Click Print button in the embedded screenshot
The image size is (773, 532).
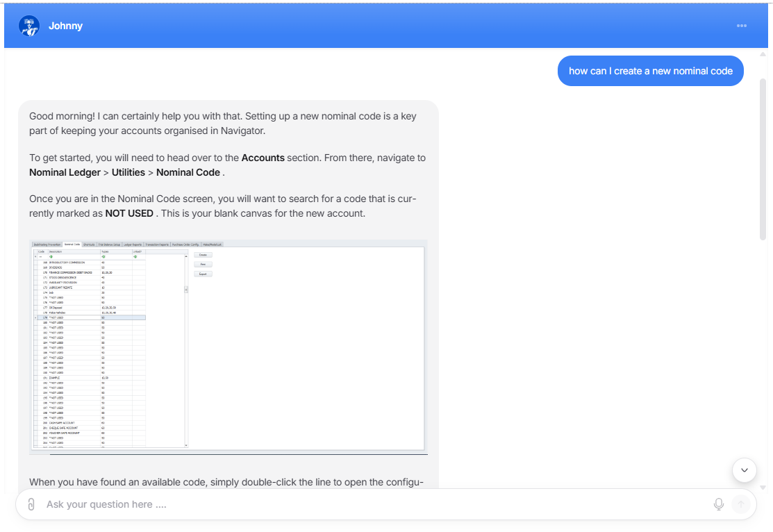[203, 265]
